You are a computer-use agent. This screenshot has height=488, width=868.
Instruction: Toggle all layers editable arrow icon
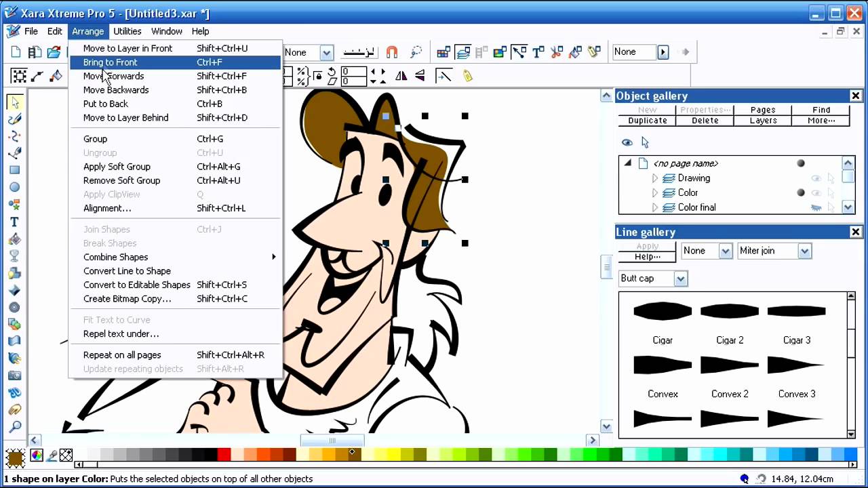pos(645,142)
